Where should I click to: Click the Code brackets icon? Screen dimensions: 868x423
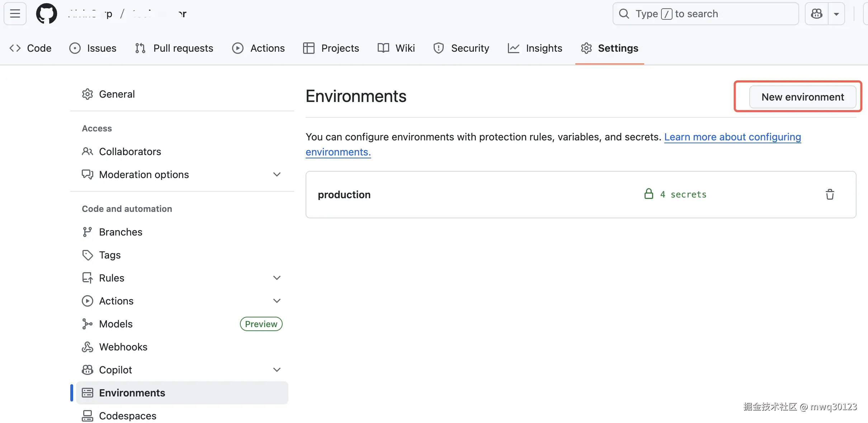[x=15, y=48]
